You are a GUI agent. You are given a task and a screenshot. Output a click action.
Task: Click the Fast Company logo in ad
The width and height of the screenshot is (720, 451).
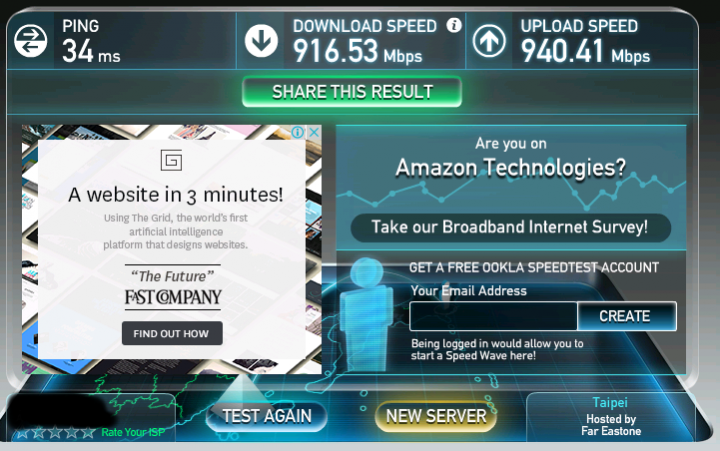click(x=173, y=297)
